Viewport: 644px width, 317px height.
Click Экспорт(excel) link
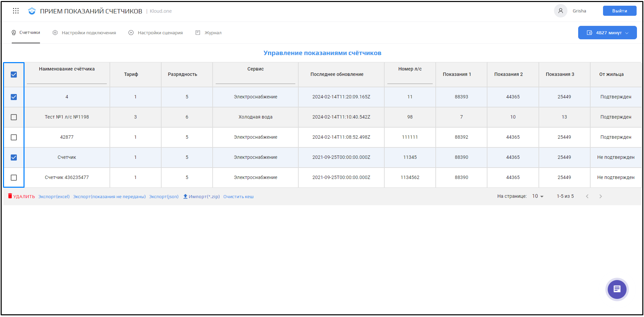(54, 197)
